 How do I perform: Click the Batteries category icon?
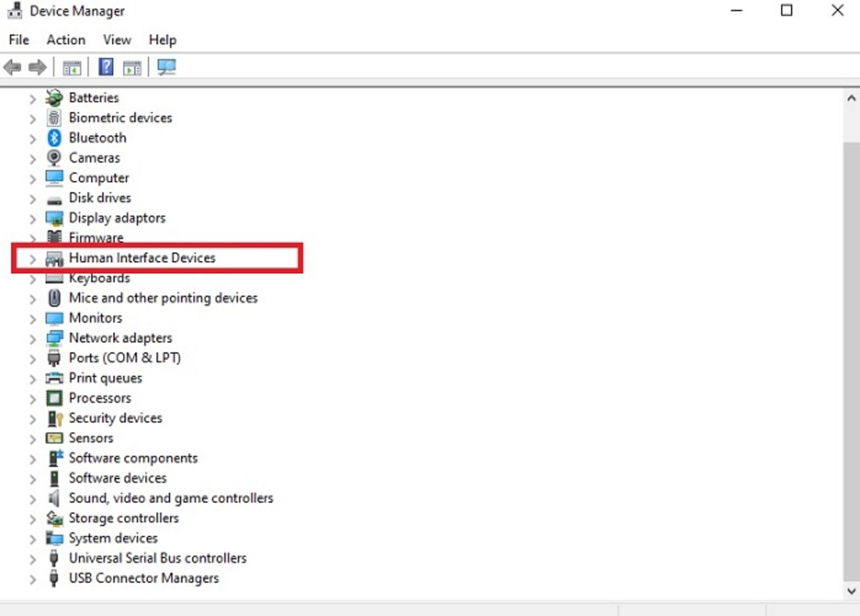(54, 98)
